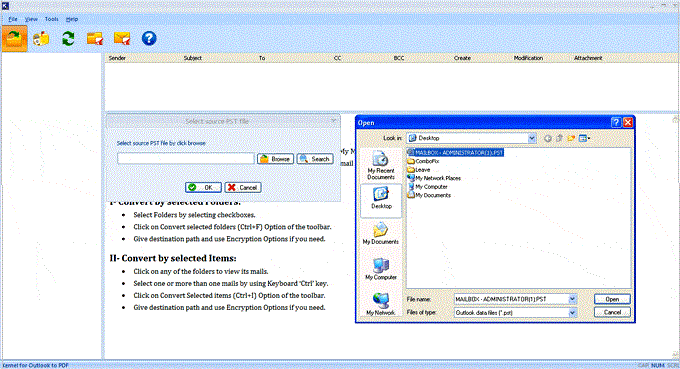The width and height of the screenshot is (680, 369).
Task: Select the Leave folder
Action: (419, 170)
